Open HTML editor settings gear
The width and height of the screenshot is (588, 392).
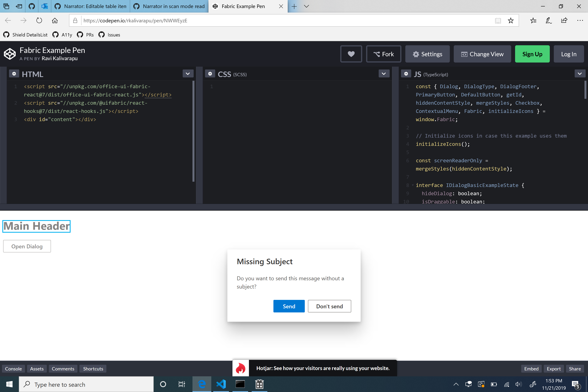14,74
